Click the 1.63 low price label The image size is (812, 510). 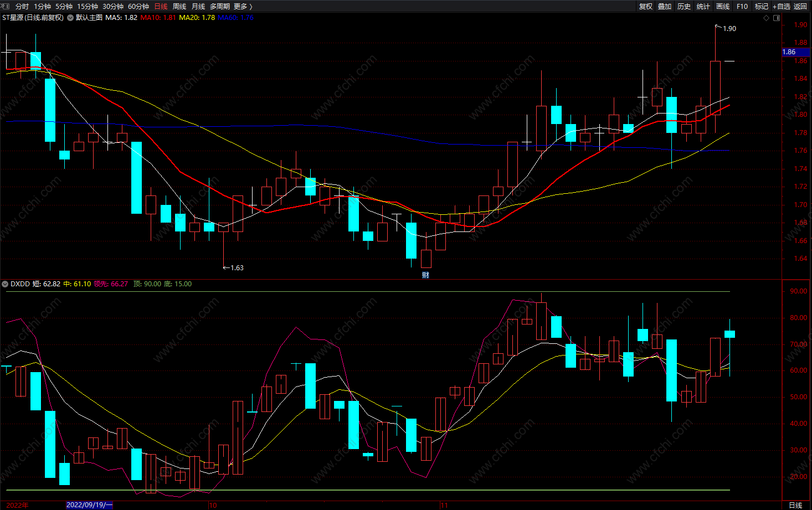(x=237, y=267)
